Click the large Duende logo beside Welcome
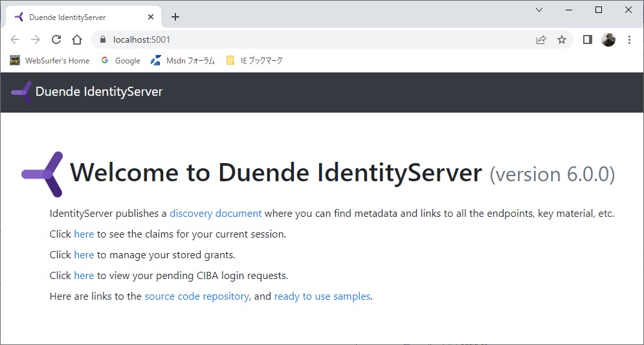 (42, 174)
